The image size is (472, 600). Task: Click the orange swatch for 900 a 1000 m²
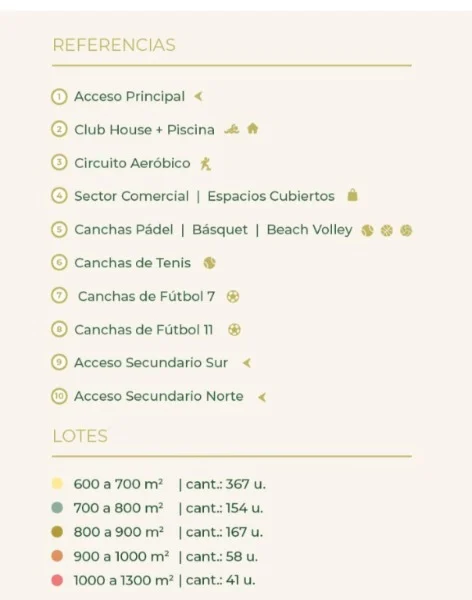pyautogui.click(x=57, y=556)
